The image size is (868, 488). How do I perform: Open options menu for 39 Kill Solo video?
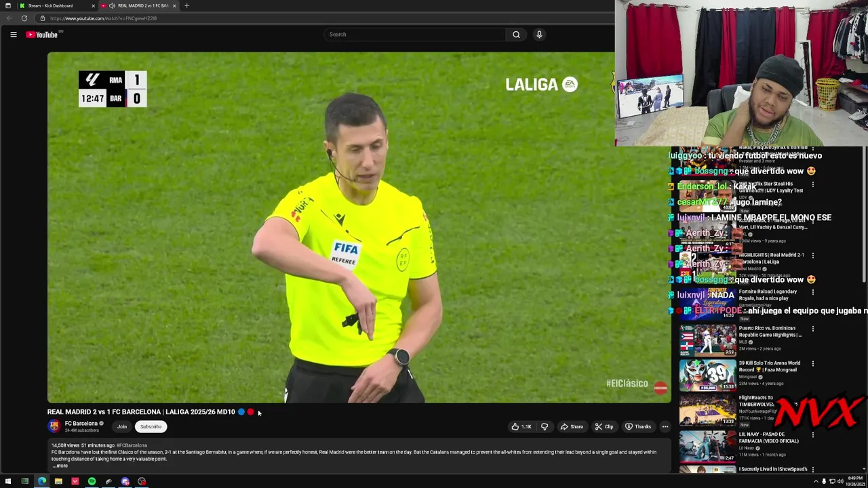click(x=813, y=364)
